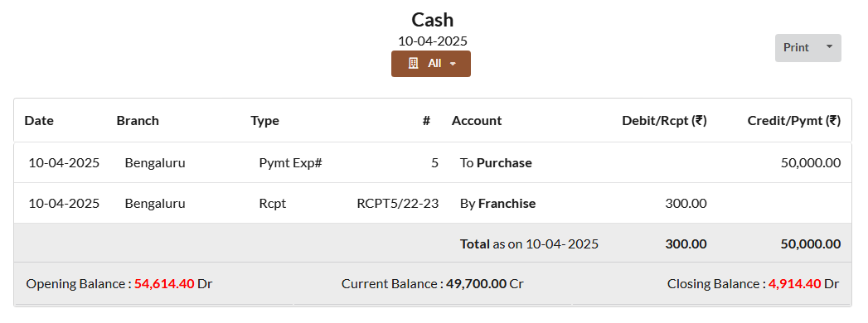Open the Franchise account link
Image resolution: width=868 pixels, height=323 pixels.
[x=507, y=204]
